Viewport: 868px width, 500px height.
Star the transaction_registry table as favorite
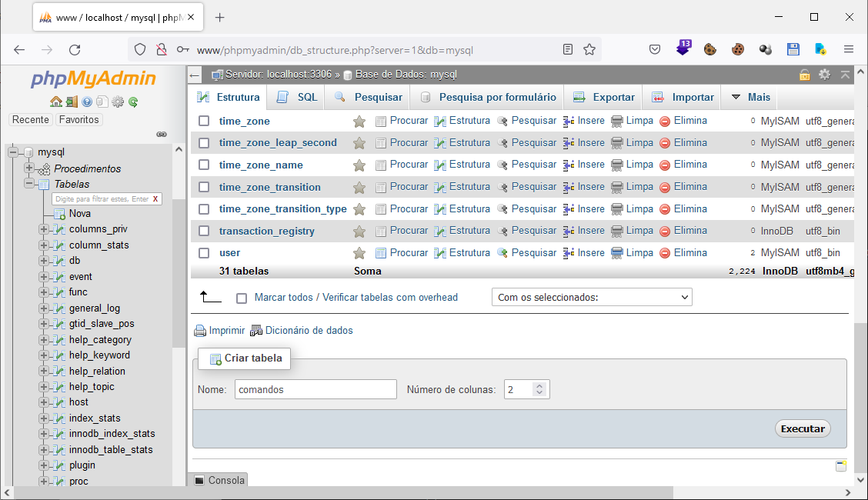359,232
